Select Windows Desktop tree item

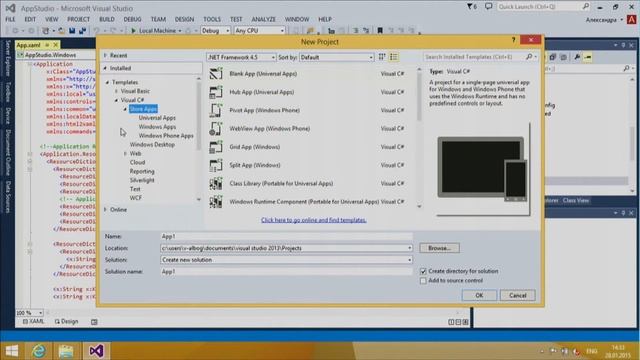point(152,144)
